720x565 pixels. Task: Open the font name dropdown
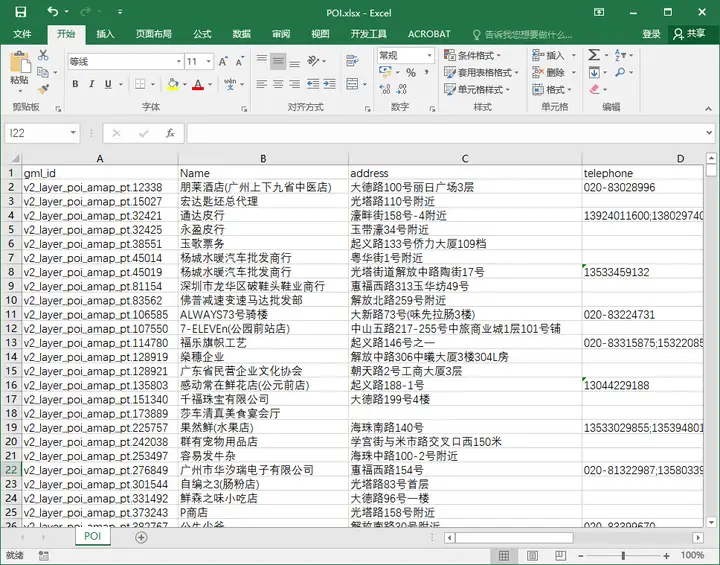tap(179, 61)
